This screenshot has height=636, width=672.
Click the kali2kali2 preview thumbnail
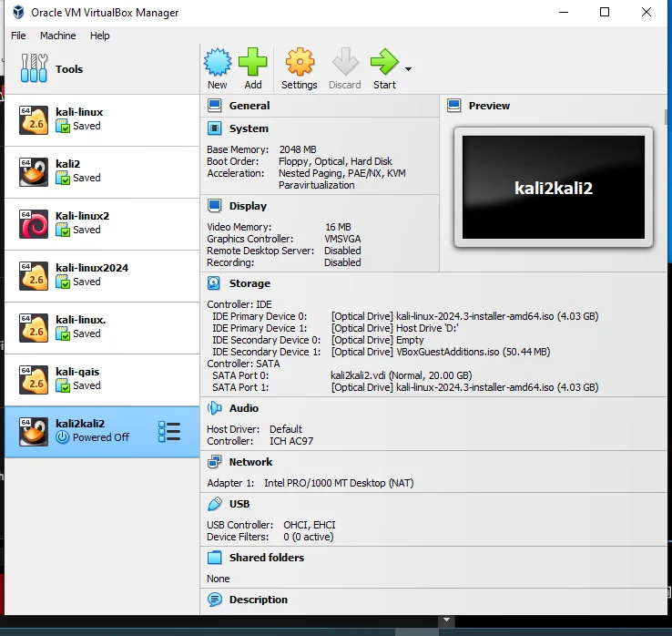pyautogui.click(x=554, y=188)
